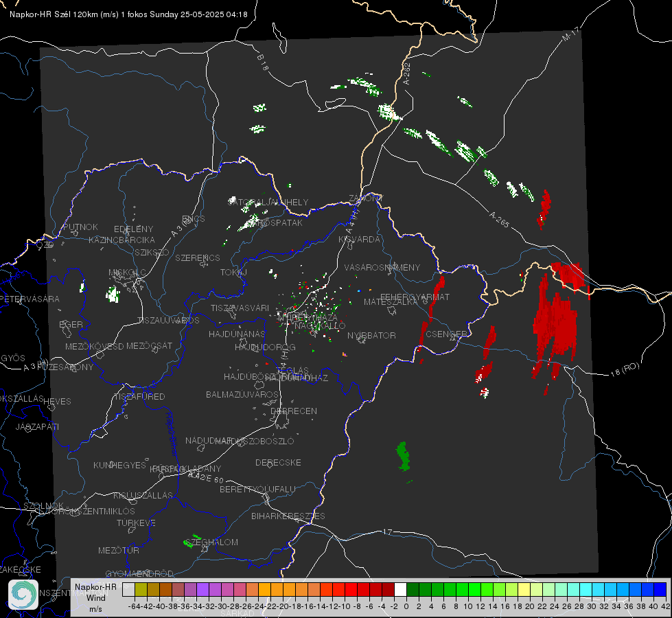This screenshot has width=672, height=618.
Task: Click the KISÚJSZÁLLÁS label
Action: [x=143, y=495]
